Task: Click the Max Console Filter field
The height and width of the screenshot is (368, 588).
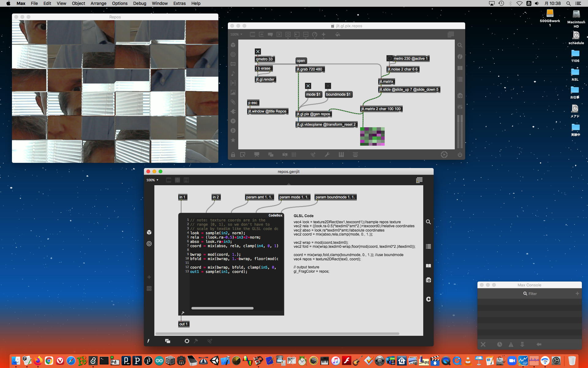Action: click(532, 293)
